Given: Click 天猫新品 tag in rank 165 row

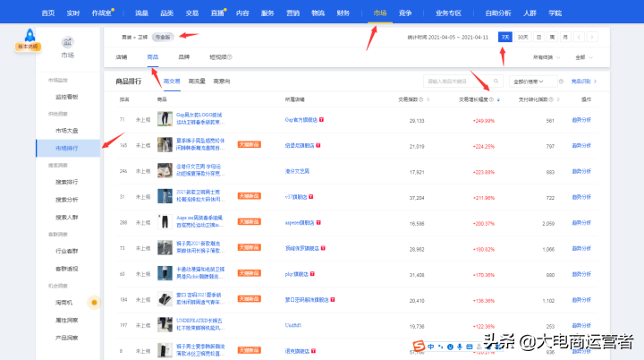Looking at the screenshot, I should point(250,145).
